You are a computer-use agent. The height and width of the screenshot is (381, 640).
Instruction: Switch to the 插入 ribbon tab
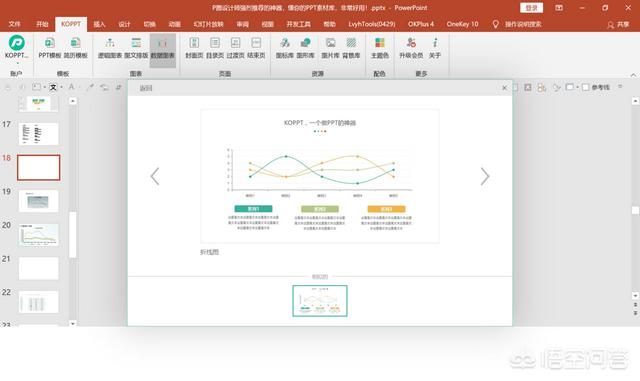(99, 24)
